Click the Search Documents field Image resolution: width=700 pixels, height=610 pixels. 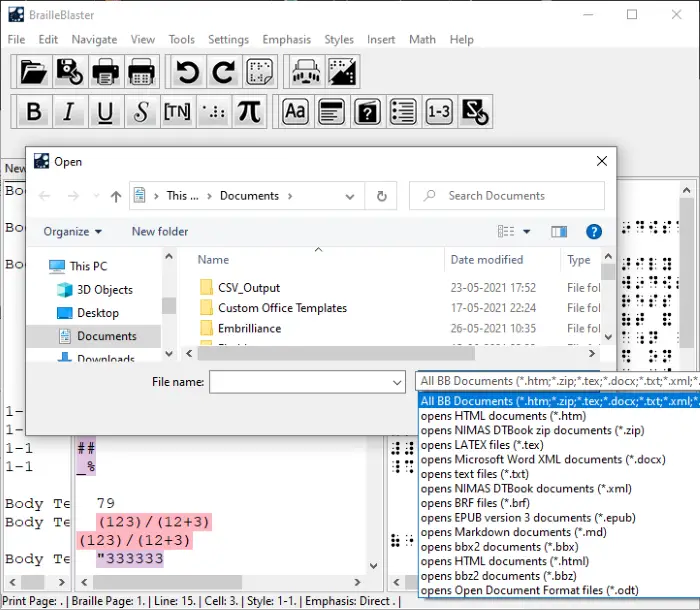[507, 196]
